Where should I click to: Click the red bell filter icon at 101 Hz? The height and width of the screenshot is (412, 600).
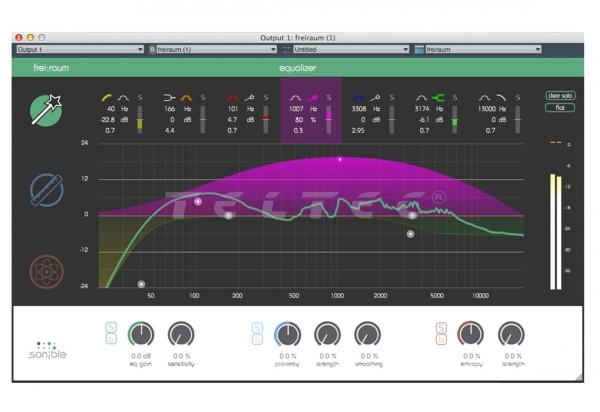pos(232,97)
